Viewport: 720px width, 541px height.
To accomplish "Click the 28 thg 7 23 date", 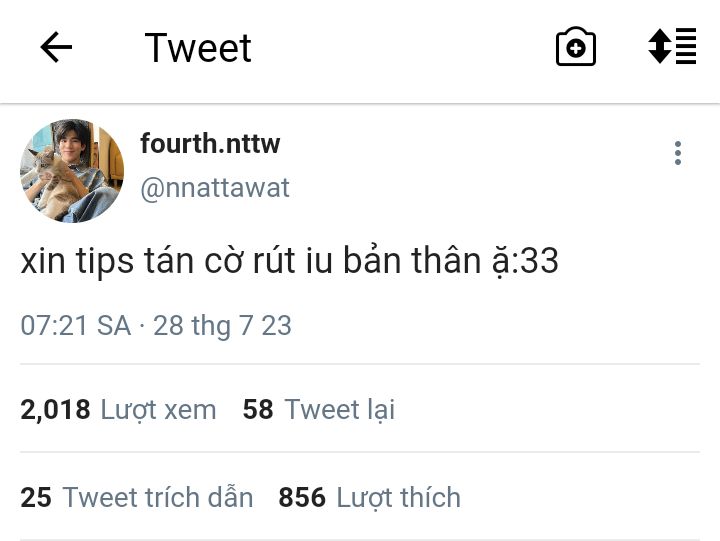I will coord(222,326).
